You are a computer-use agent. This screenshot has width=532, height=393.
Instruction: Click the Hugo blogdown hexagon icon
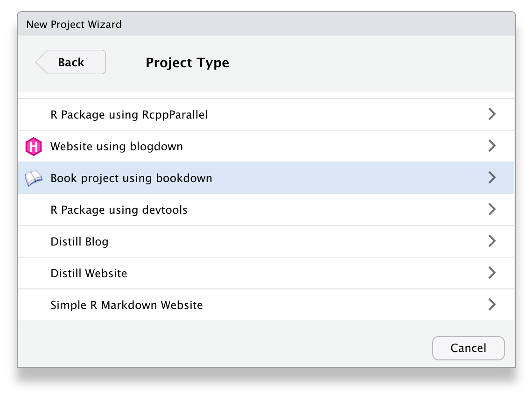pos(34,146)
